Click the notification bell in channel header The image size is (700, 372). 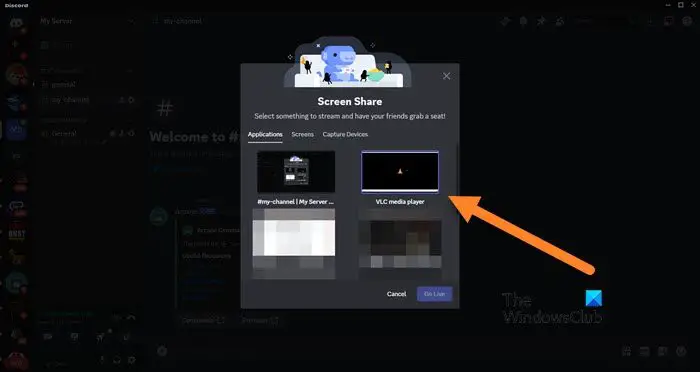click(523, 21)
